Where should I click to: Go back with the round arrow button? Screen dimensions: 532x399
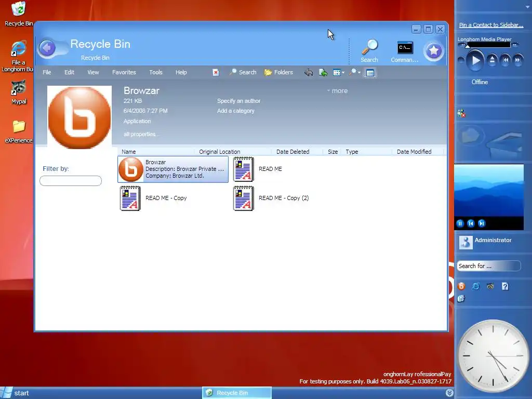pyautogui.click(x=47, y=48)
